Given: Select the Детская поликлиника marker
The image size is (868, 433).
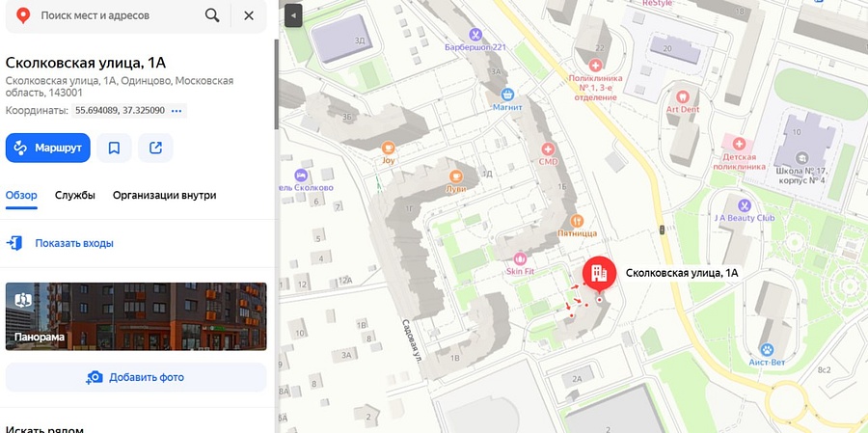Looking at the screenshot, I should tap(739, 145).
